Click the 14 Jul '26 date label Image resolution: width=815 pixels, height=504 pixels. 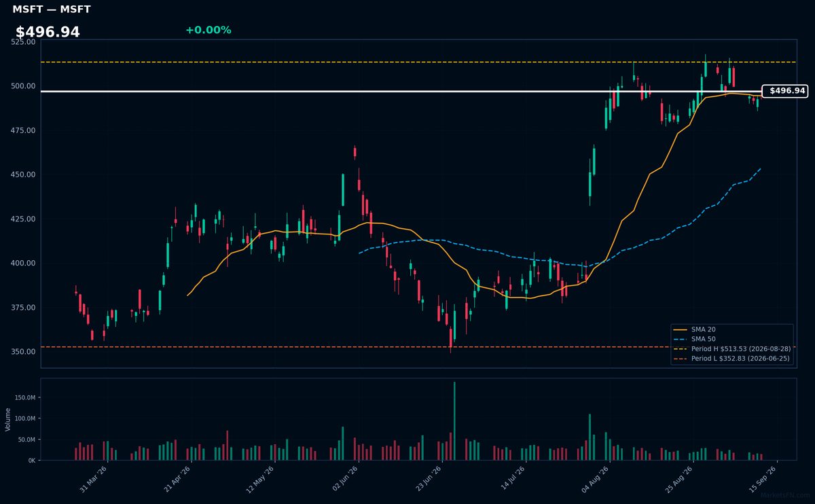pyautogui.click(x=511, y=479)
